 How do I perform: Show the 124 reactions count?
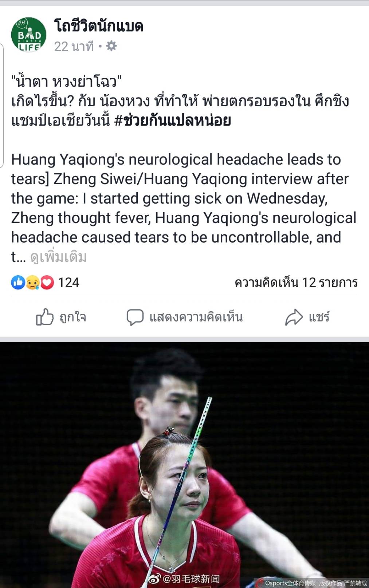coord(68,282)
